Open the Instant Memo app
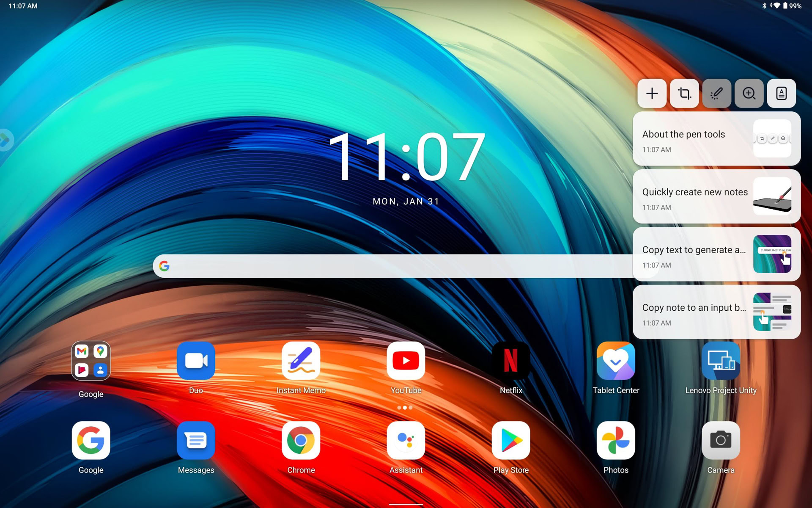The height and width of the screenshot is (508, 812). [301, 361]
